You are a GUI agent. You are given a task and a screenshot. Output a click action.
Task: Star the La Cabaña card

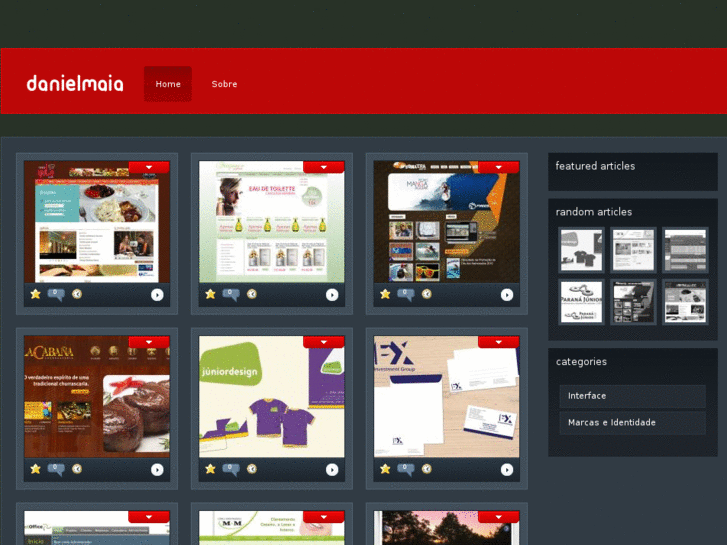(x=35, y=469)
